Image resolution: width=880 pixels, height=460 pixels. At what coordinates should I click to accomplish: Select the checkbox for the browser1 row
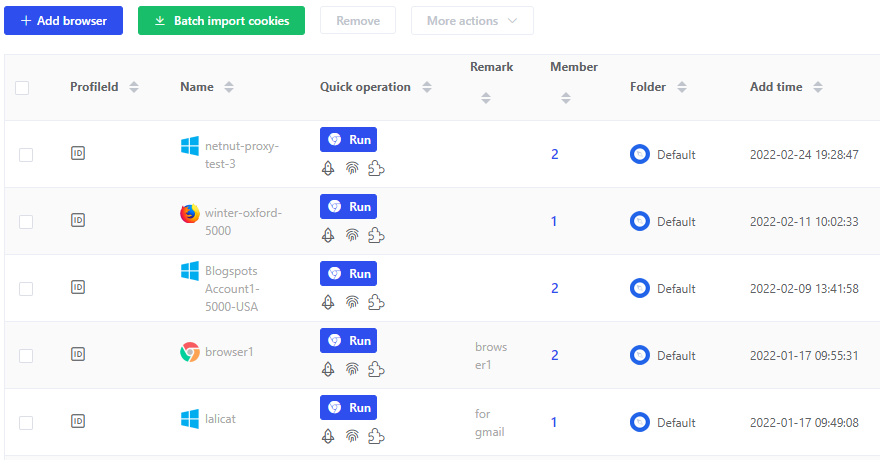click(x=26, y=356)
